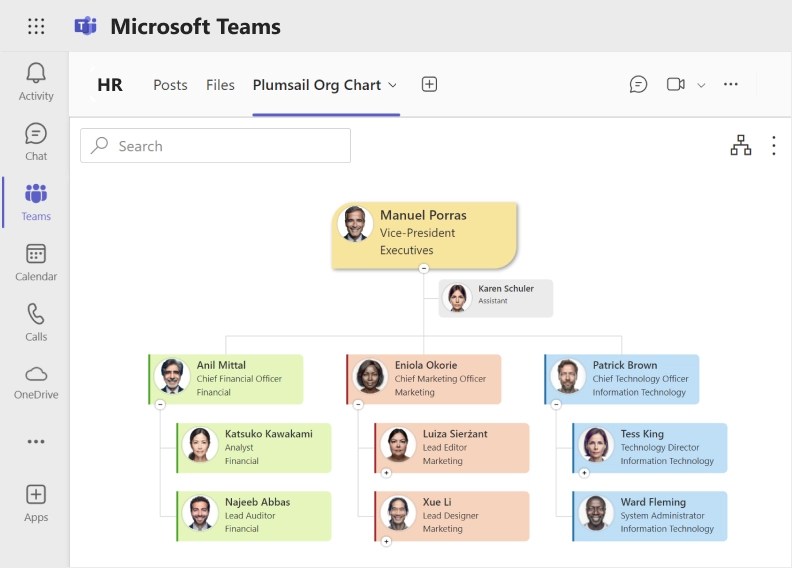Switch to the Posts tab

click(x=170, y=85)
